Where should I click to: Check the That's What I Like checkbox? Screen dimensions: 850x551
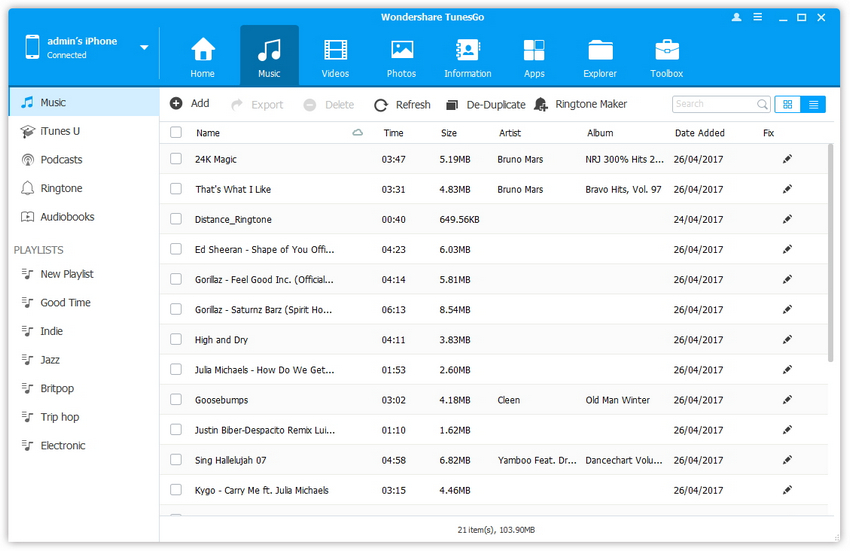(x=176, y=189)
